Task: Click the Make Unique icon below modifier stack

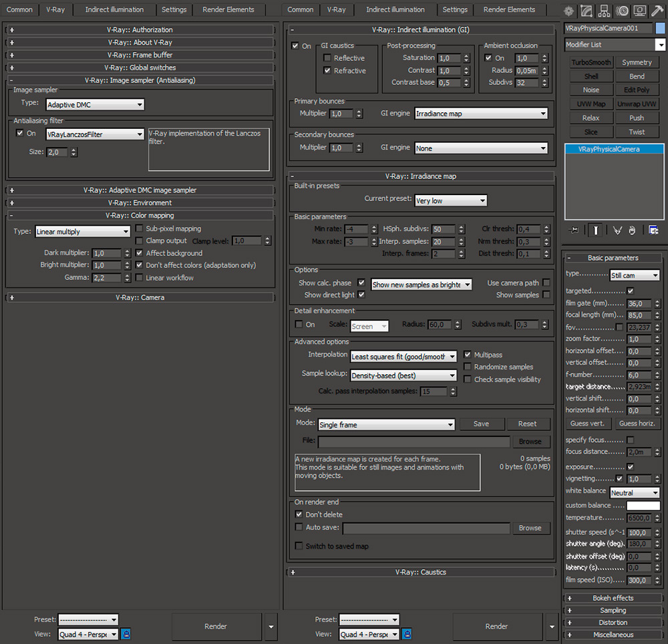Action: click(618, 230)
